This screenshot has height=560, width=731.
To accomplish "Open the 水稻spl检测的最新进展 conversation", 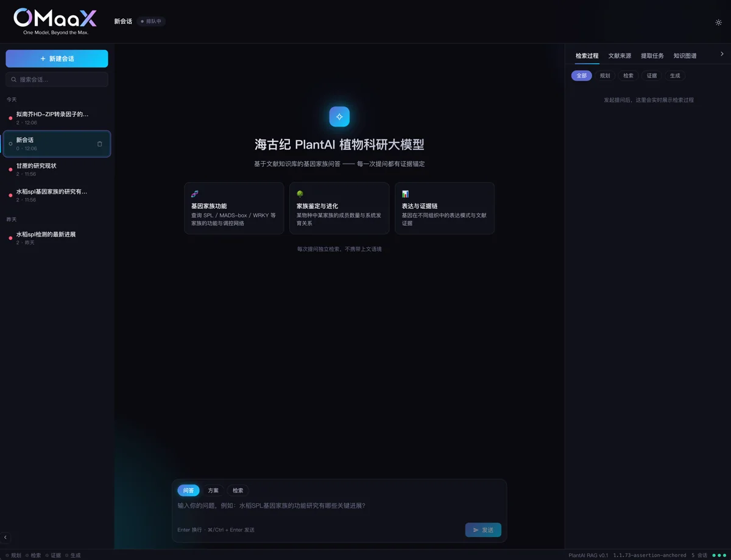I will (57, 238).
